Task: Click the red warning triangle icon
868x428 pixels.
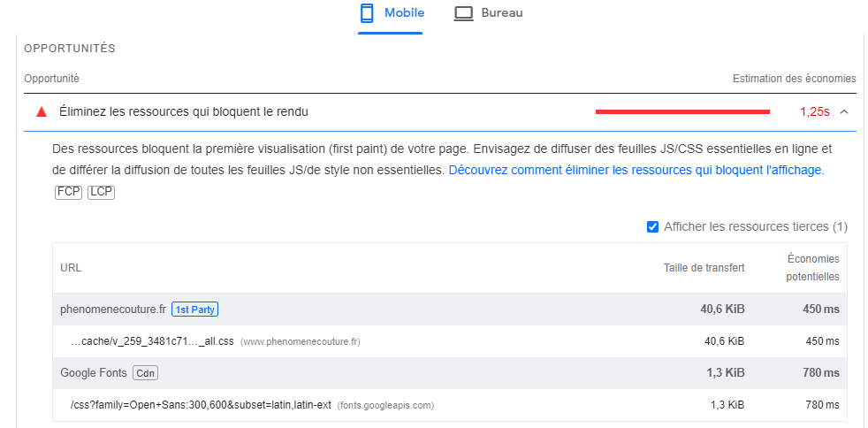Action: click(41, 112)
